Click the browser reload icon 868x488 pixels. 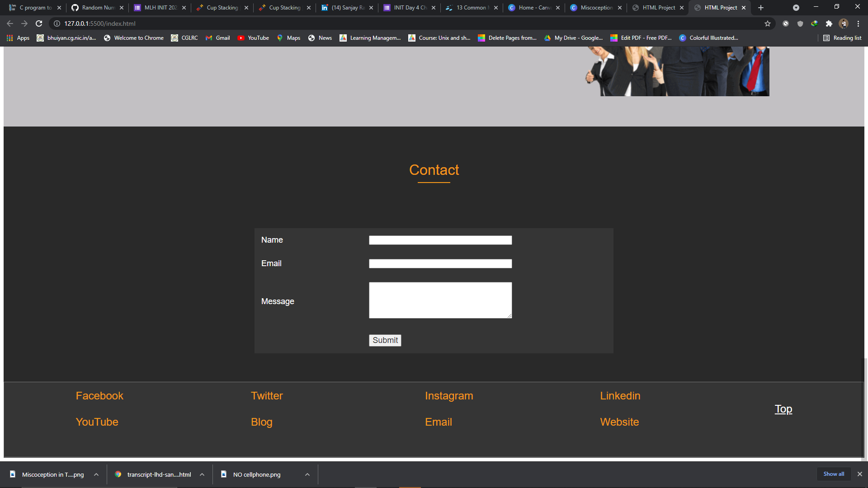[39, 23]
